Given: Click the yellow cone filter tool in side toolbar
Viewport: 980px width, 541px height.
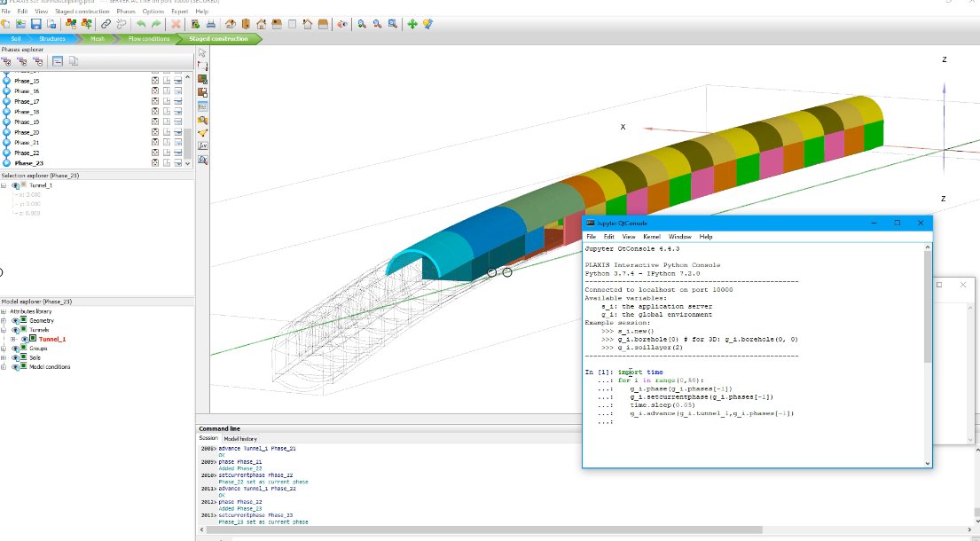Looking at the screenshot, I should point(202,132).
